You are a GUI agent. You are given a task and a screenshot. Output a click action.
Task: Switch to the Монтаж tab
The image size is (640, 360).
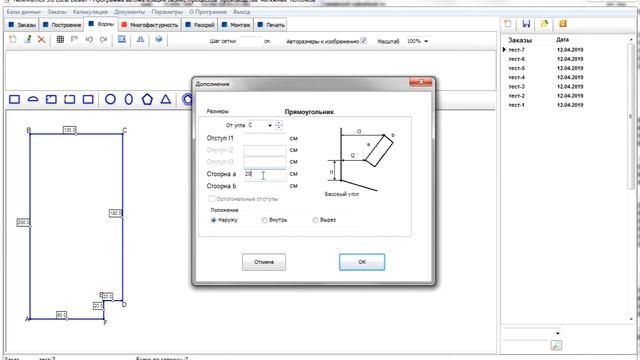[x=236, y=25]
